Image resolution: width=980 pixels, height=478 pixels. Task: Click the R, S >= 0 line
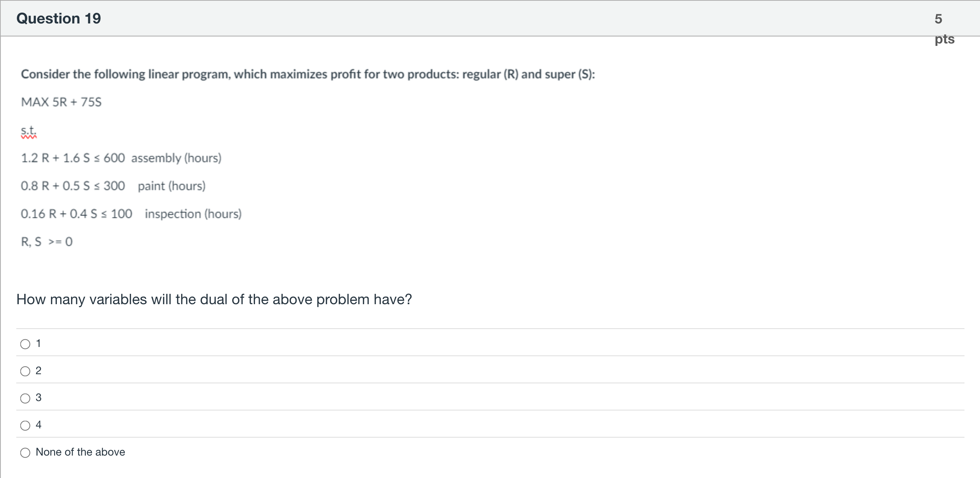coord(47,241)
